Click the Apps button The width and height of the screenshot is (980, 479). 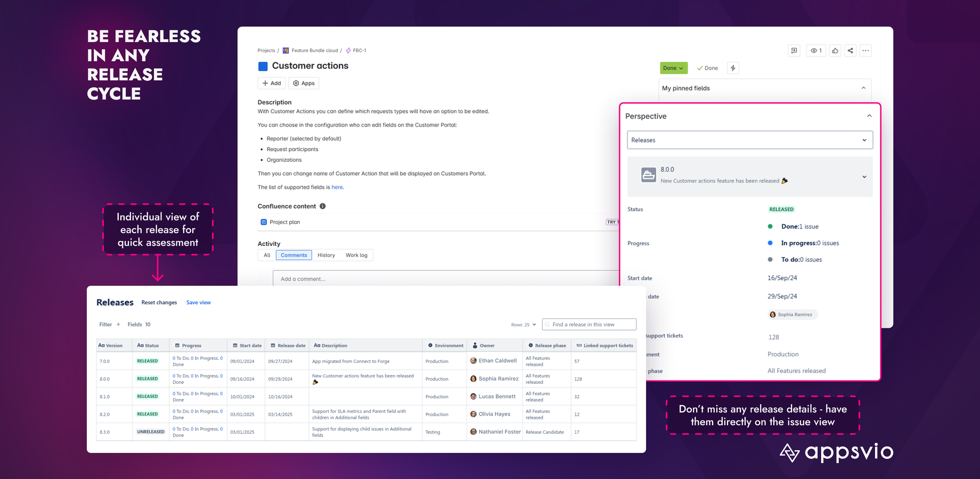point(304,83)
